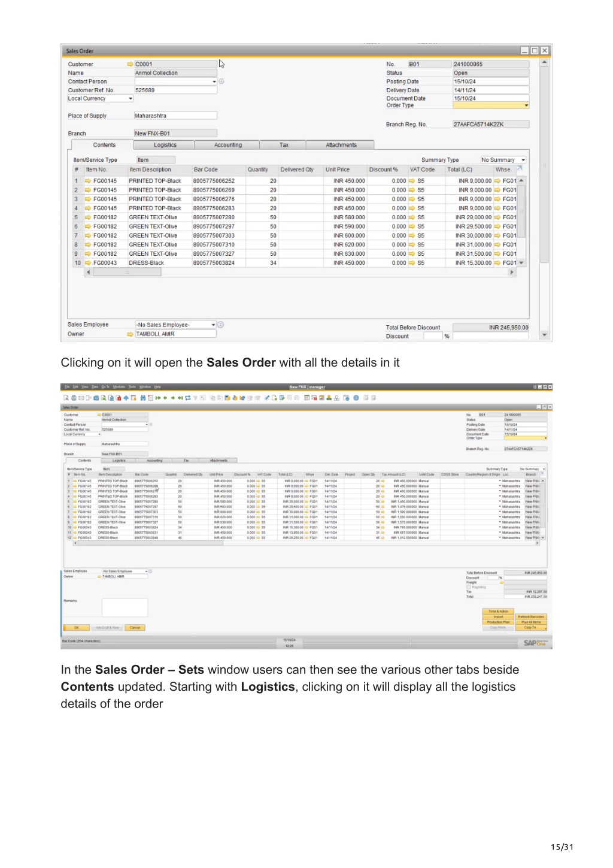Click link arrow beside item FG00043 in row 10
Viewport: 613px width, 868px height.
click(88, 263)
